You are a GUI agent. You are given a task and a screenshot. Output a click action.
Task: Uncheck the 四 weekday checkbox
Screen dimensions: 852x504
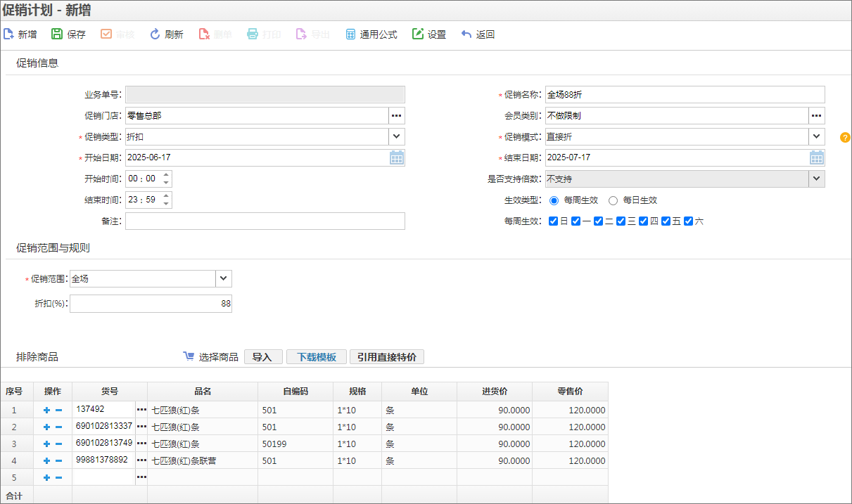(643, 221)
